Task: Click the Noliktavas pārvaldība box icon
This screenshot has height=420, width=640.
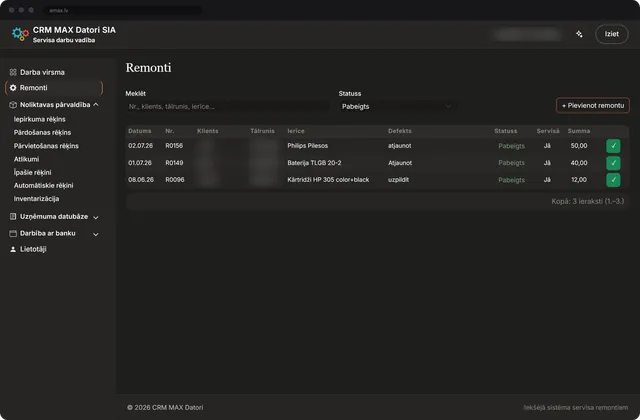Action: tap(13, 105)
